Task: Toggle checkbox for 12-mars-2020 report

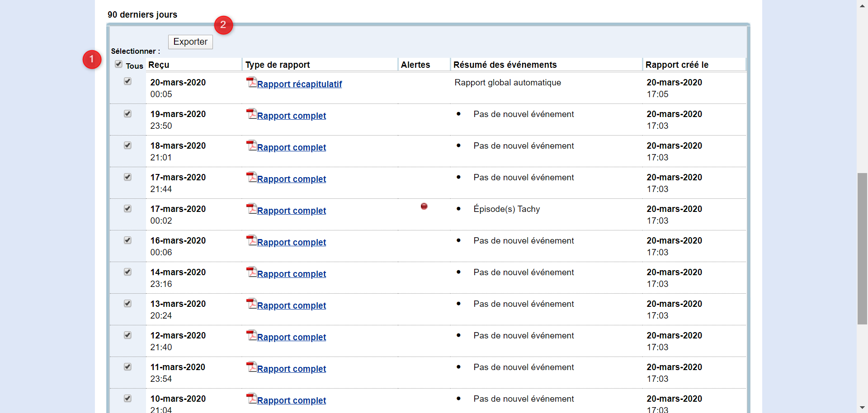Action: 127,335
